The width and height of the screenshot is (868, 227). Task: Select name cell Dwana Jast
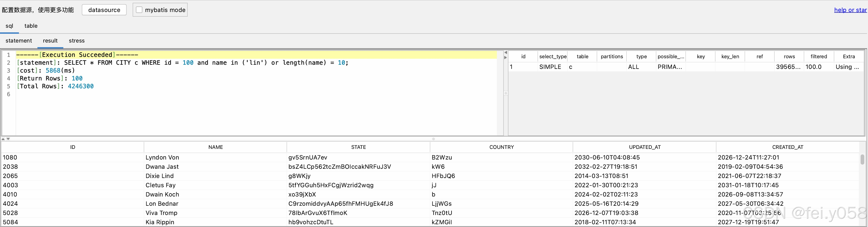pos(216,167)
